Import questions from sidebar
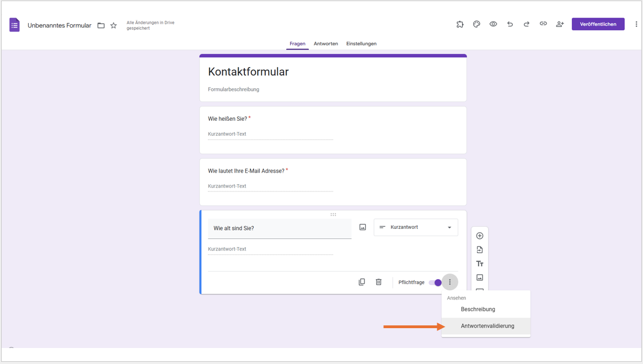The width and height of the screenshot is (643, 364). [480, 250]
